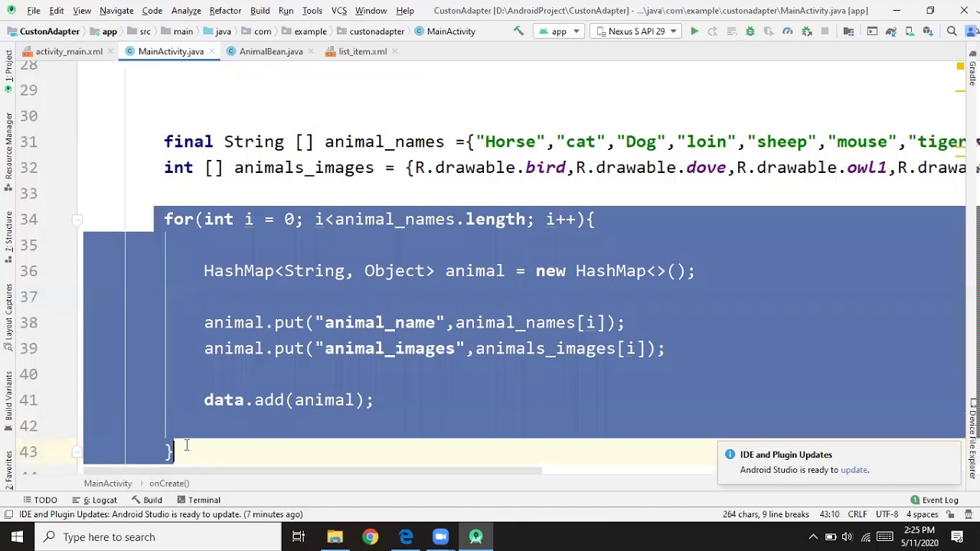Open the Profiler gauge icon
980x551 pixels.
(x=788, y=31)
